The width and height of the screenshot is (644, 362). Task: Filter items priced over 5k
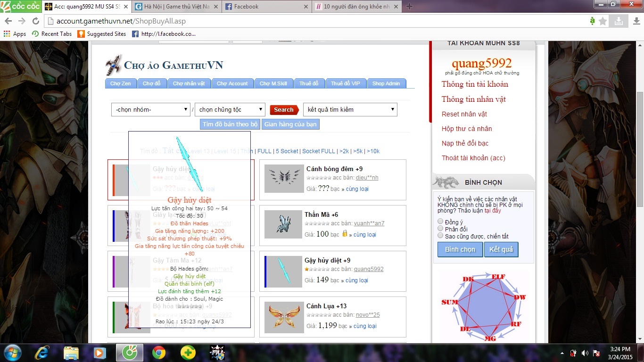pyautogui.click(x=358, y=151)
